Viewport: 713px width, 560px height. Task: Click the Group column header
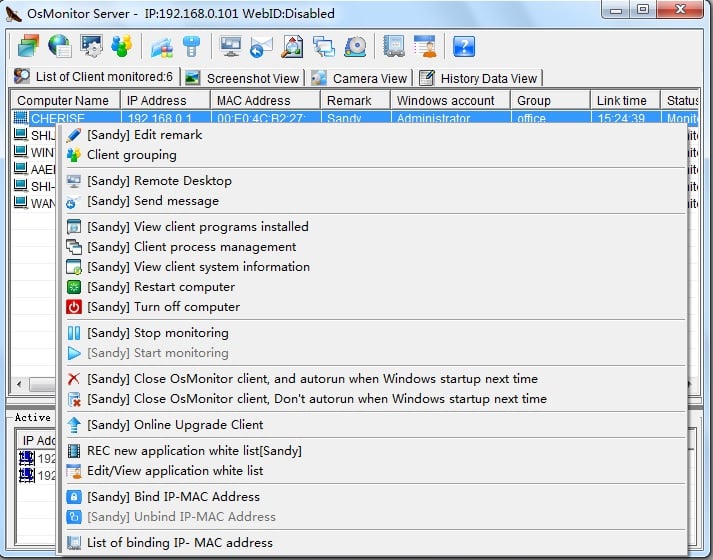(x=550, y=100)
